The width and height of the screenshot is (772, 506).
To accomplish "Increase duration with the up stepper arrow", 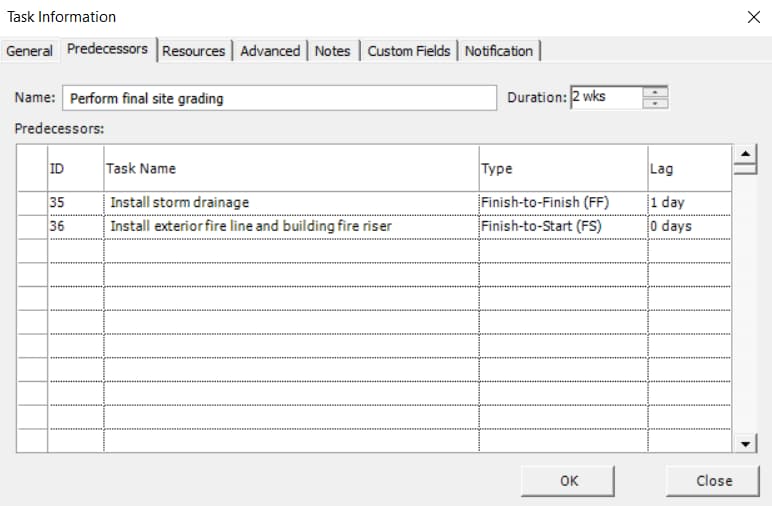I will click(655, 92).
